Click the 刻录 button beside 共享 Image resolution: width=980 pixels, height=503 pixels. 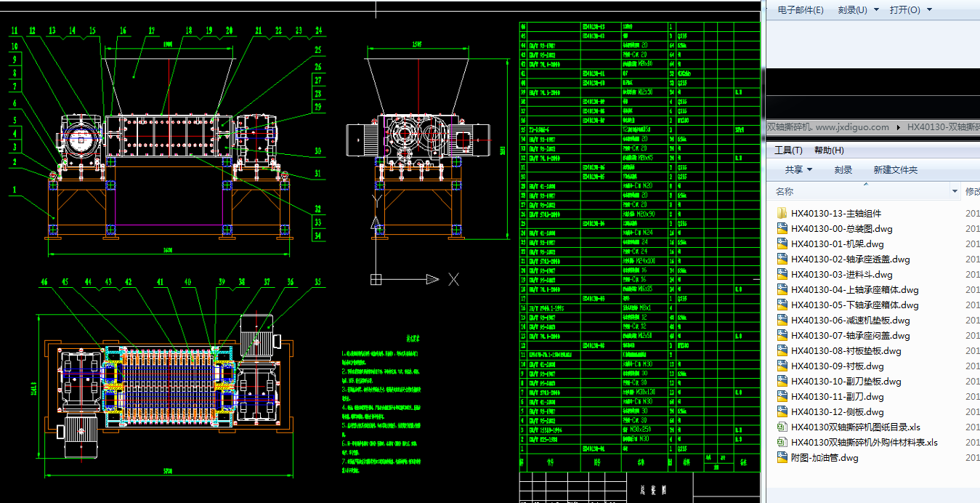(x=843, y=170)
